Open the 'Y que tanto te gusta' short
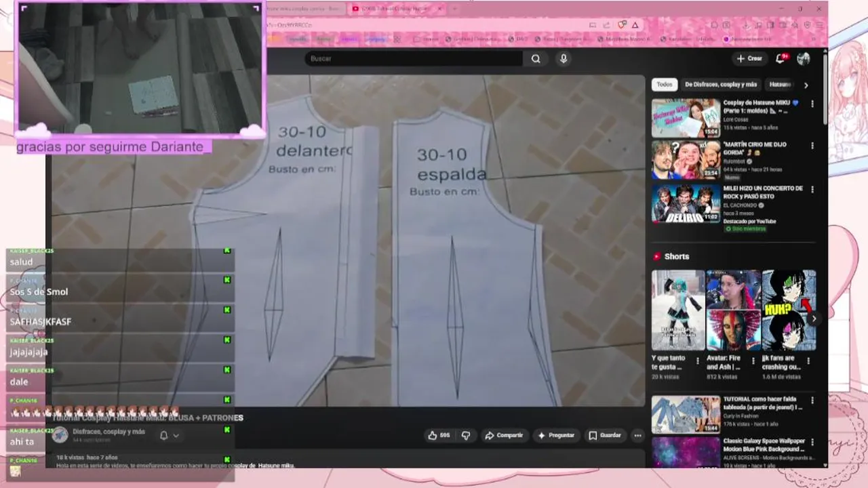868x488 pixels. click(678, 310)
